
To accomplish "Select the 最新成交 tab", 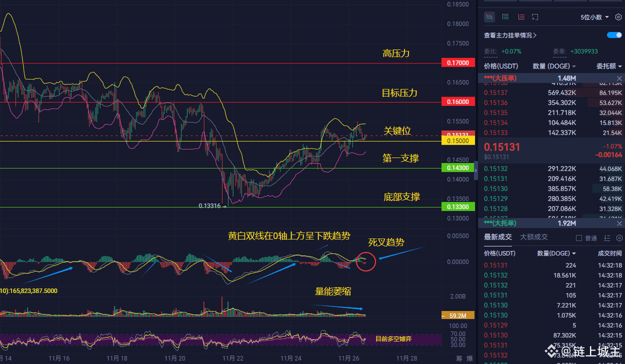I will (497, 237).
